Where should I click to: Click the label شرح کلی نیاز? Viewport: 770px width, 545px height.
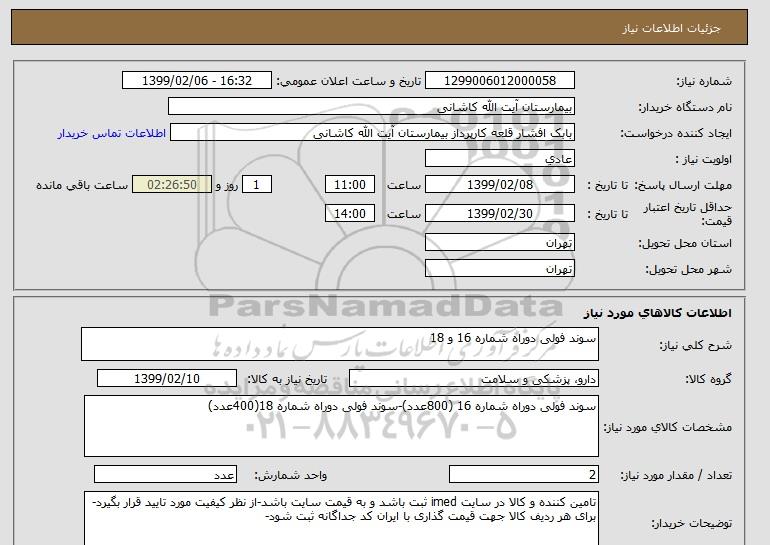tap(695, 345)
